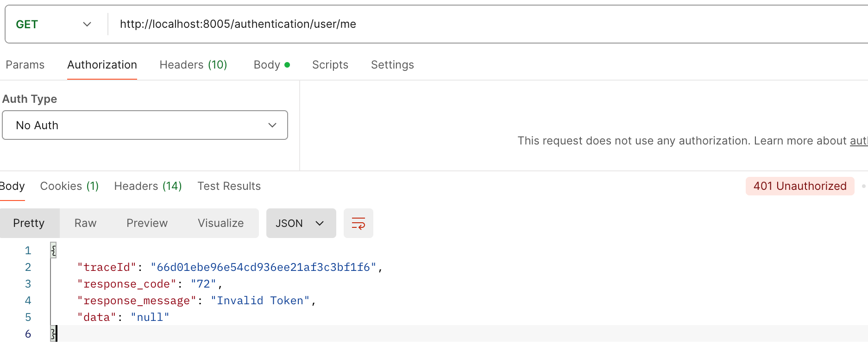The image size is (868, 351).
Task: Collapse JSON object at line 1 brace
Action: point(53,251)
